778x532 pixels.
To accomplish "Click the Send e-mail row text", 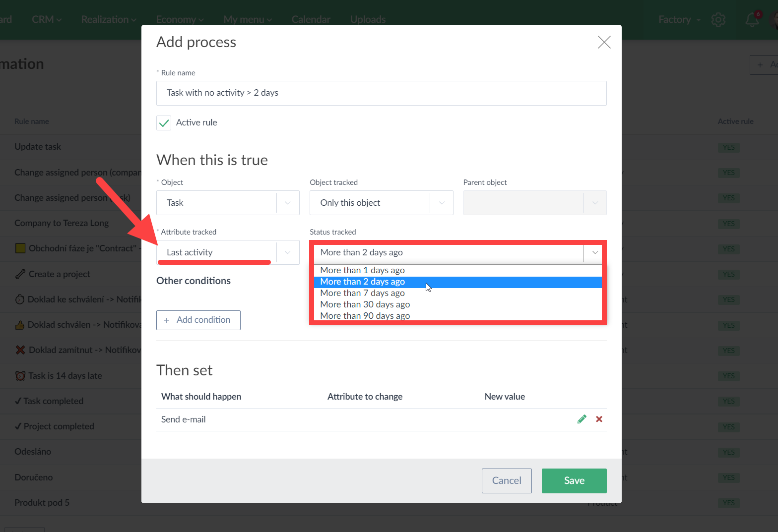I will [x=183, y=419].
